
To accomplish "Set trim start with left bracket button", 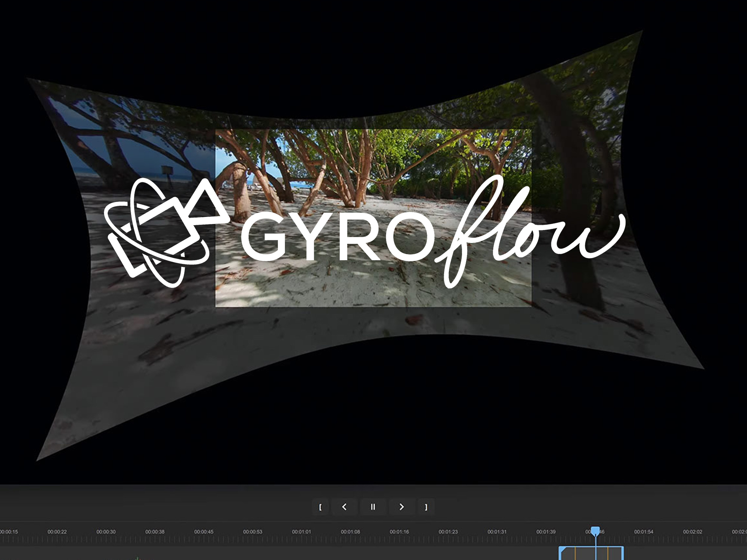I will pyautogui.click(x=320, y=507).
